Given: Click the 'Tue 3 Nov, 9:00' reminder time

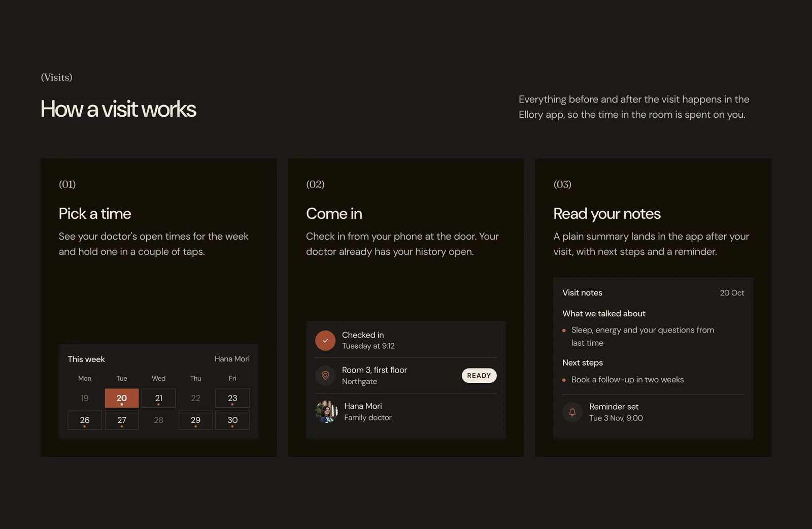Looking at the screenshot, I should [x=616, y=418].
